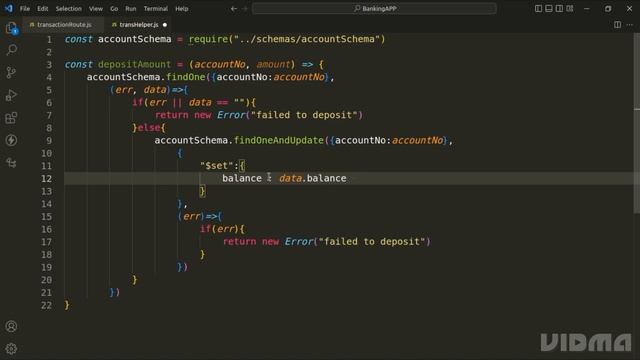This screenshot has width=640, height=360.
Task: Click the amount parameter on line 3
Action: click(x=273, y=64)
